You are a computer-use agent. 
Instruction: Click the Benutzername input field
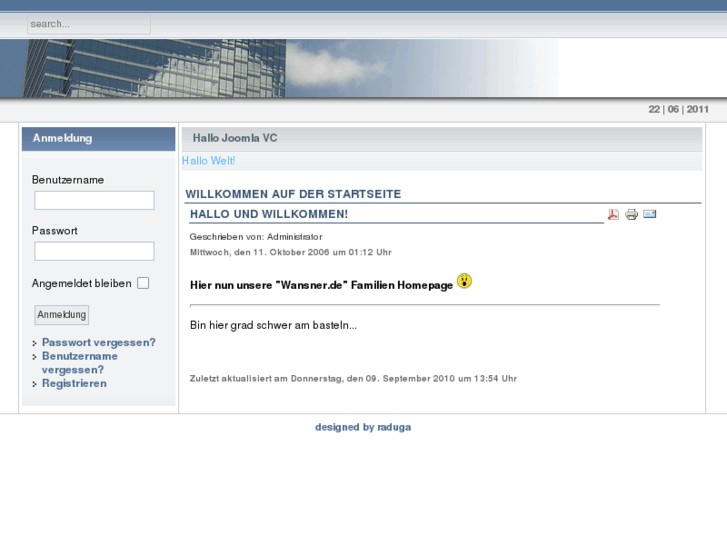point(94,200)
